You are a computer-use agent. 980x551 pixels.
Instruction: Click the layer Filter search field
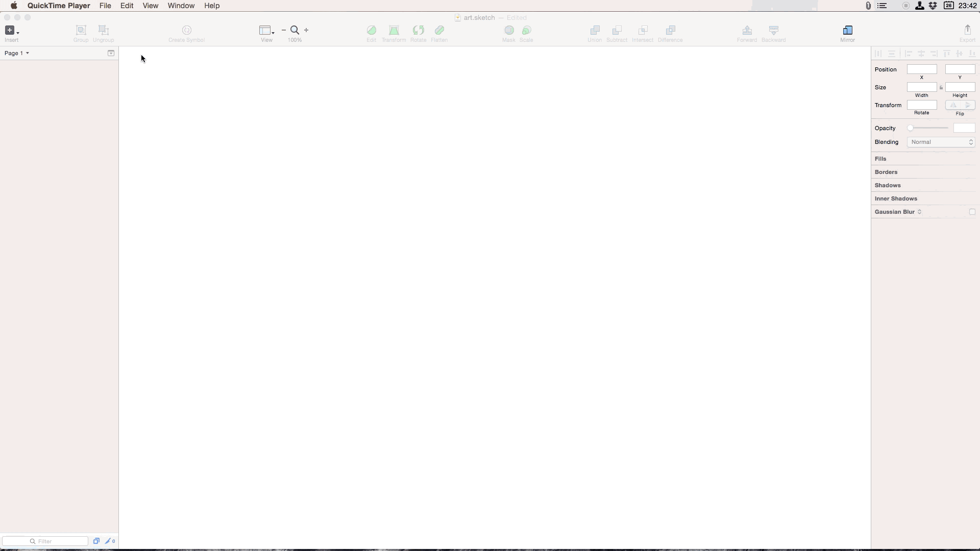[x=46, y=541]
